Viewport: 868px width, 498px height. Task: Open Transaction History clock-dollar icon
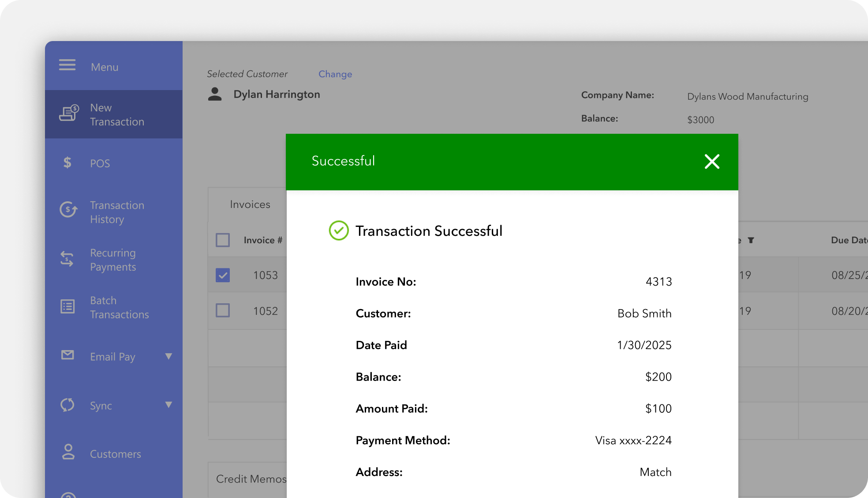tap(68, 210)
